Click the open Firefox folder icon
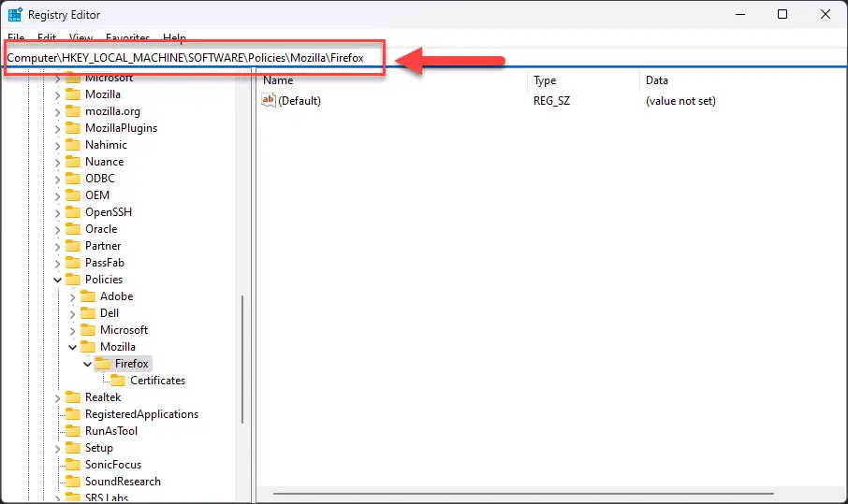848x504 pixels. (103, 364)
